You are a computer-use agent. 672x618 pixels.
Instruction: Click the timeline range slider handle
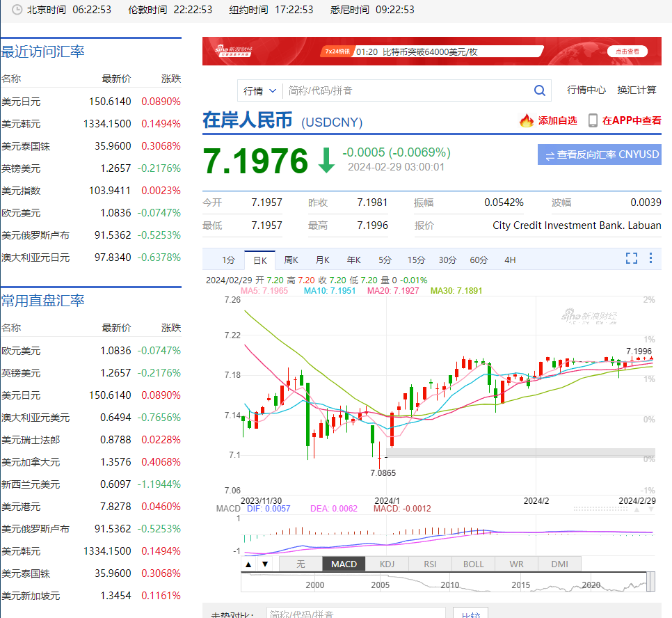(650, 582)
